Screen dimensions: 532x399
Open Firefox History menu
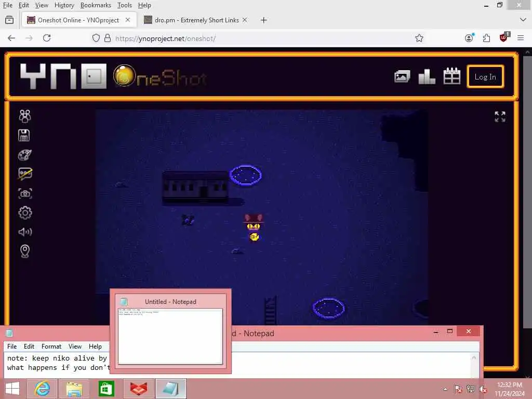click(x=64, y=5)
